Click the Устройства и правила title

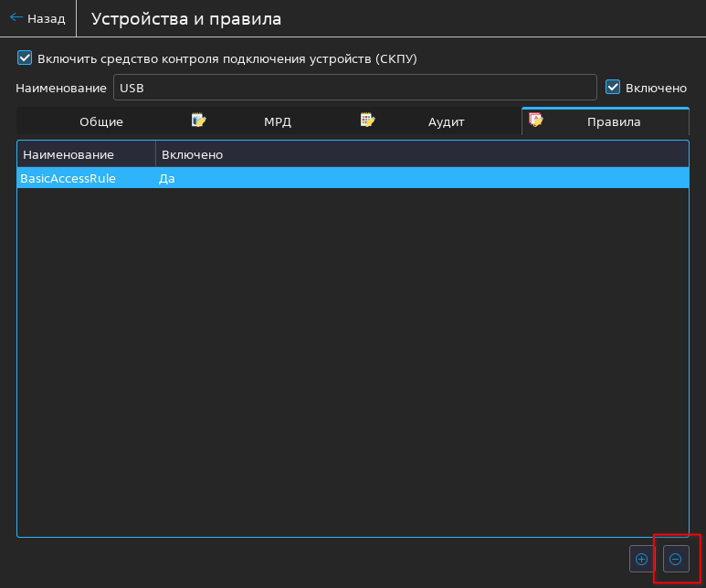pyautogui.click(x=186, y=18)
